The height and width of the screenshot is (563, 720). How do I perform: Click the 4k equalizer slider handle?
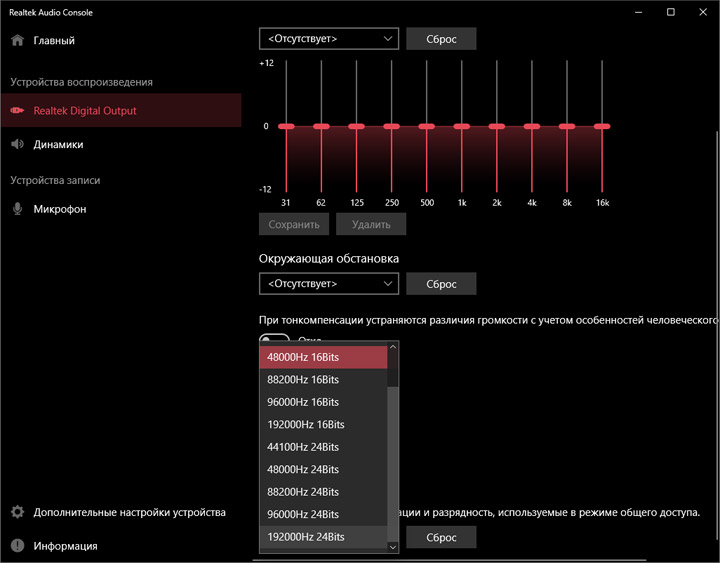click(x=532, y=126)
